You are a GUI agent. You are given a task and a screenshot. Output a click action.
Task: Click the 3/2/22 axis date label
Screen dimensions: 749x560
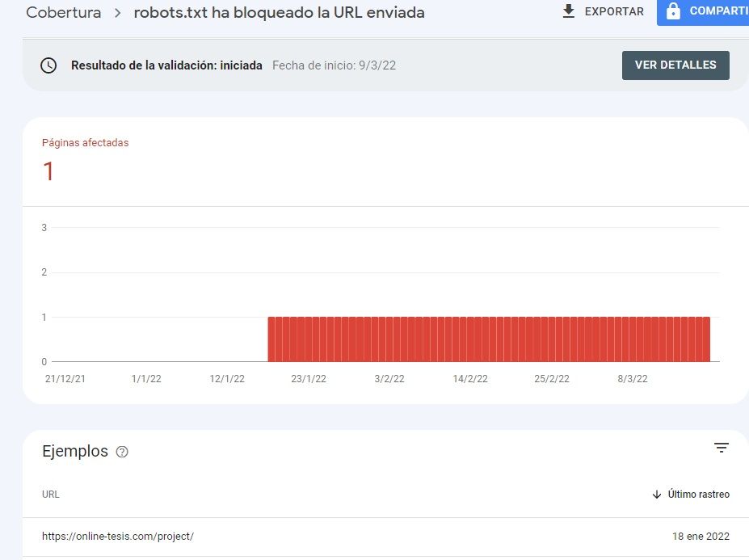coord(389,379)
